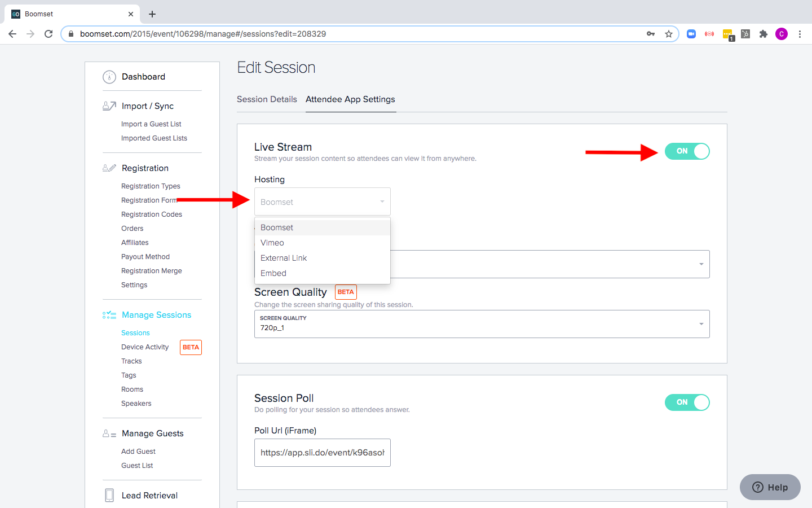This screenshot has height=508, width=812.
Task: Open Imported Guest Lists
Action: click(154, 138)
